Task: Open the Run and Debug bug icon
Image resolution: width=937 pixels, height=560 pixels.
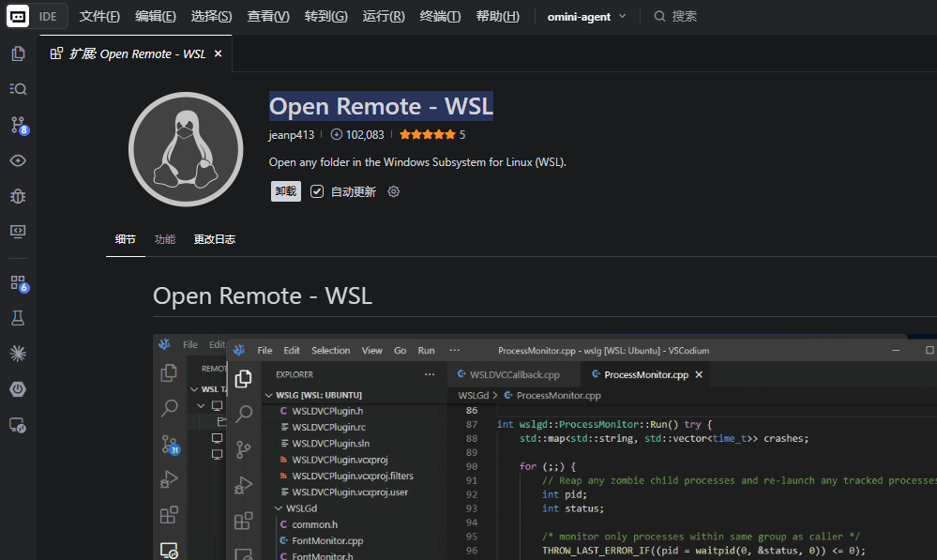Action: 18,196
